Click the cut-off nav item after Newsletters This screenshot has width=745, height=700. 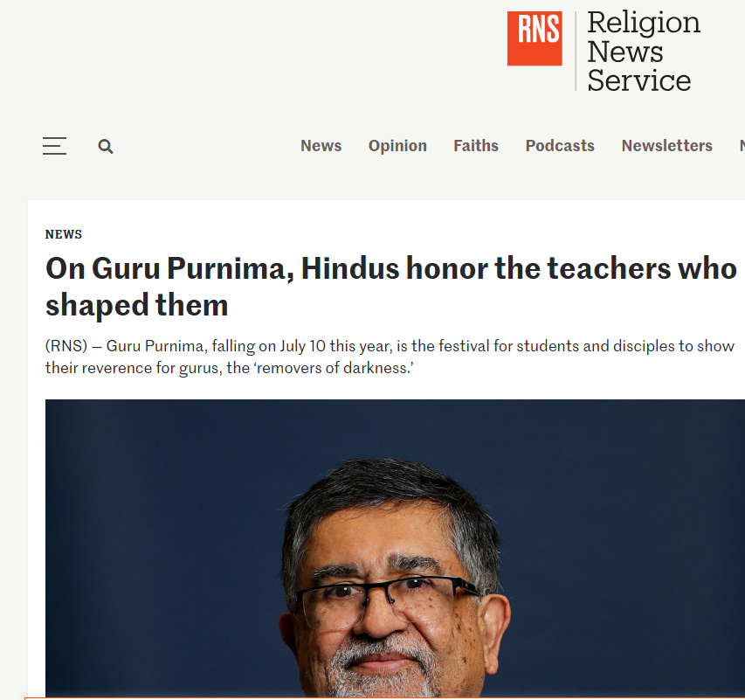click(x=742, y=146)
